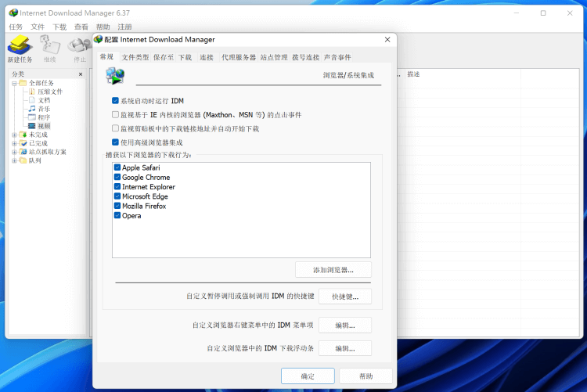Switch to the 声音事件 tab
The image size is (587, 392).
(x=337, y=57)
